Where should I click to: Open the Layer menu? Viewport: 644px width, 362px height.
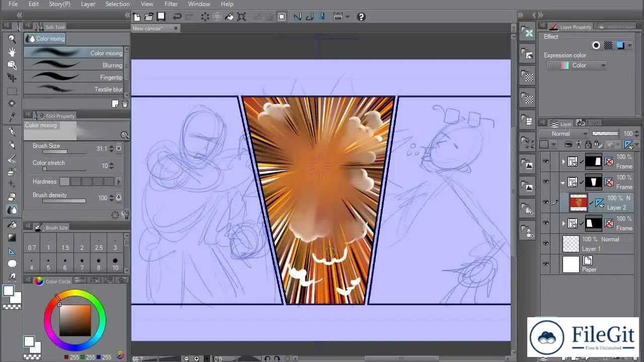point(88,4)
